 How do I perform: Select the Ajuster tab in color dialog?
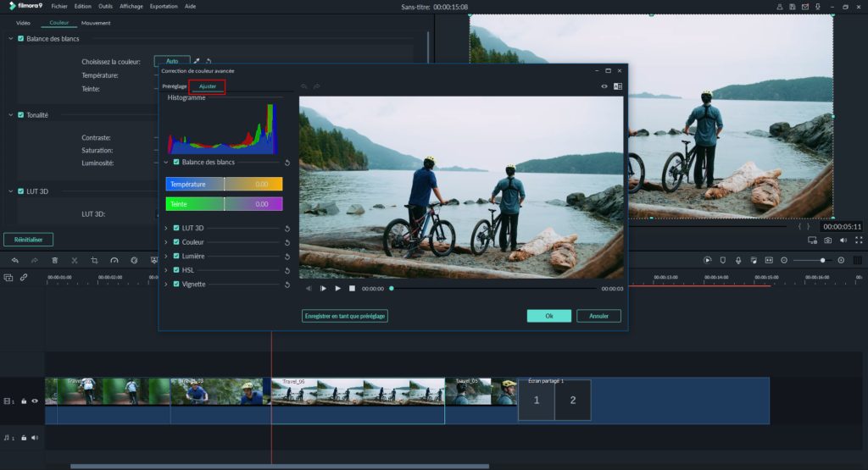208,86
